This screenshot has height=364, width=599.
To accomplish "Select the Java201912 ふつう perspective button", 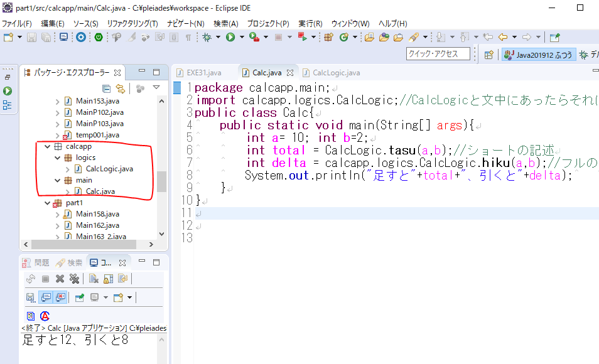I will tap(539, 55).
